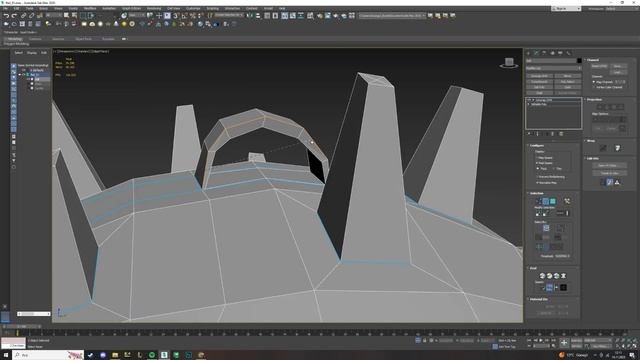Screen dimensions: 640x360
Task: Open Select by Name dialog icon
Action: point(74,16)
